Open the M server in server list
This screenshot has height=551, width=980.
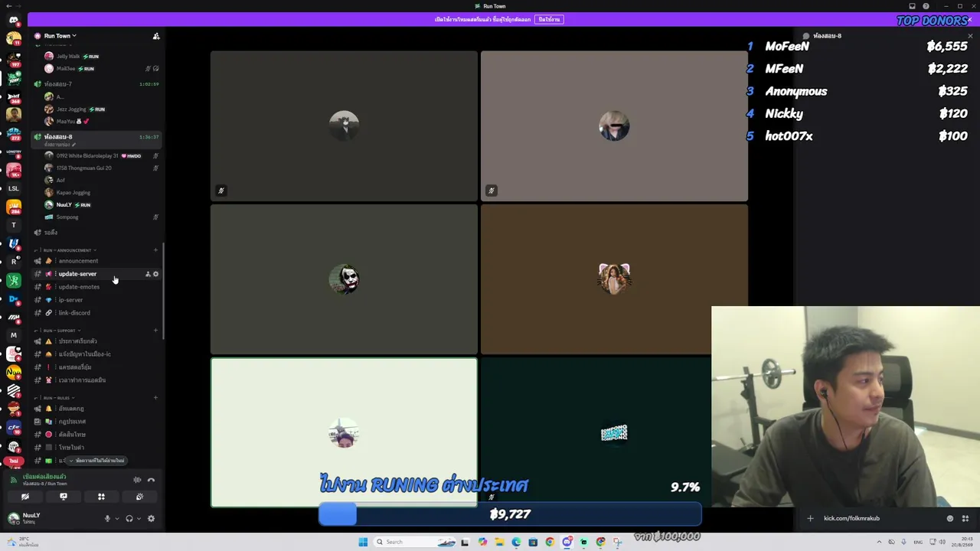13,335
